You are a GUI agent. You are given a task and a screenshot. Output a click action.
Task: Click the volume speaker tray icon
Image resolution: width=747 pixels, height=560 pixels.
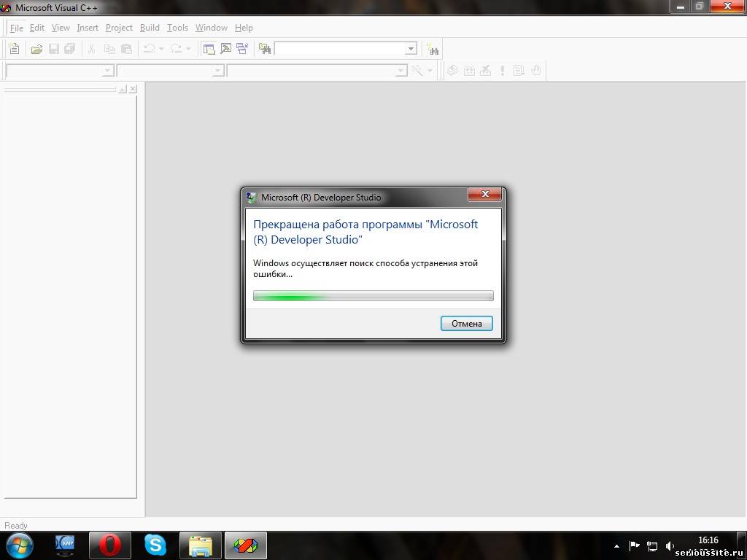pos(670,545)
